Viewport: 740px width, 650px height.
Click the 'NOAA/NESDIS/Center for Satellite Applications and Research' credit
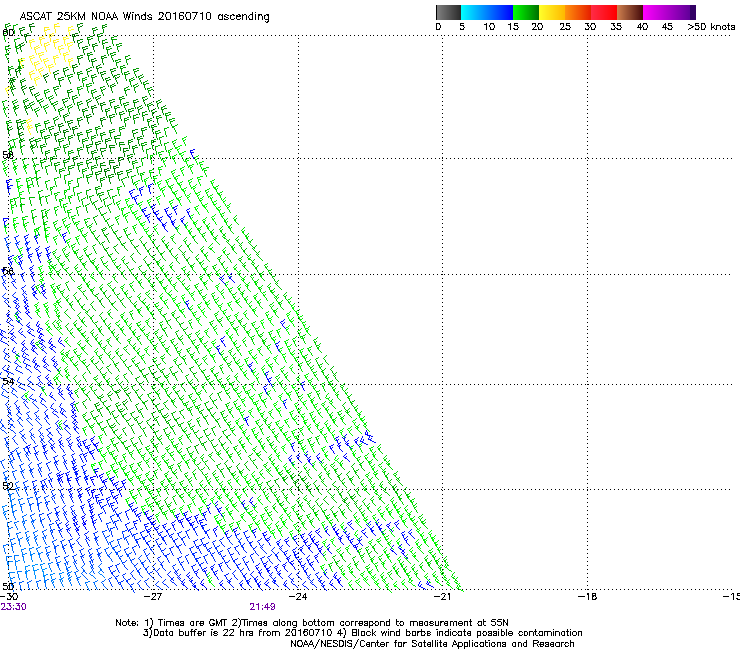(x=432, y=644)
